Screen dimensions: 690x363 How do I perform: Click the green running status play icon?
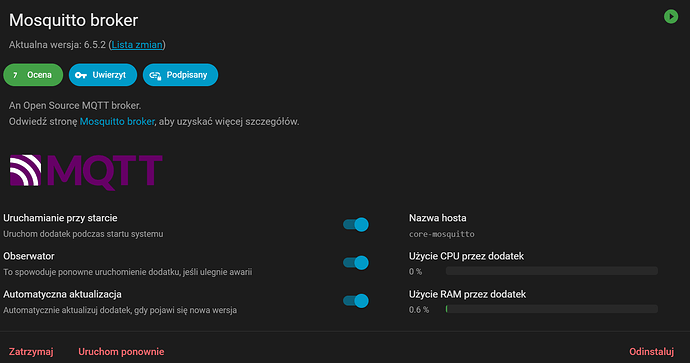[x=671, y=17]
